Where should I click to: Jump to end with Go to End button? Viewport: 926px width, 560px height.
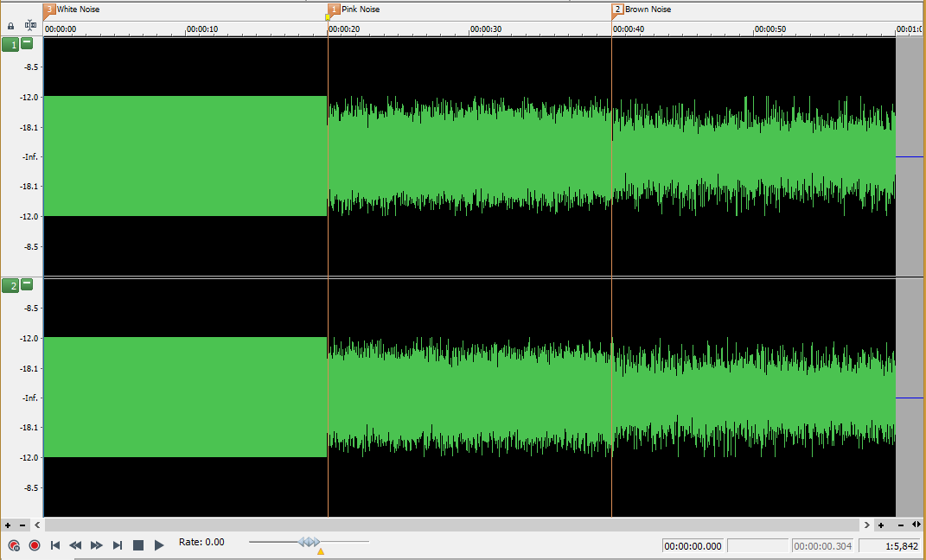coord(118,545)
